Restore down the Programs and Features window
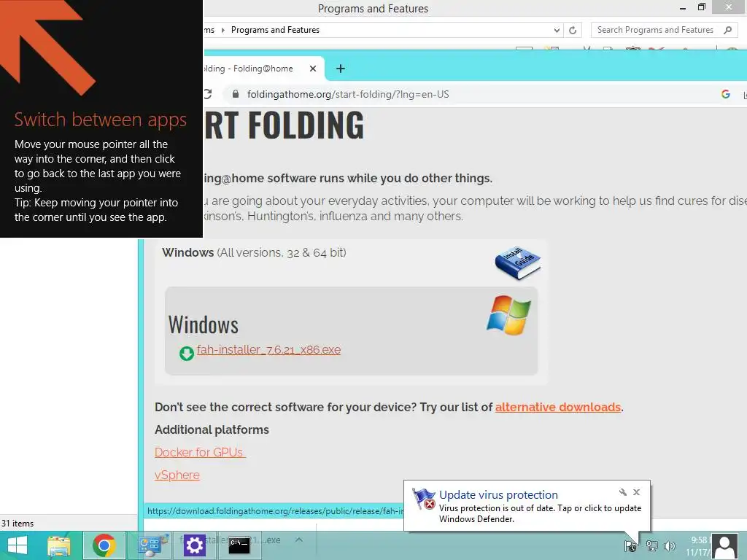The image size is (747, 560). (x=701, y=7)
